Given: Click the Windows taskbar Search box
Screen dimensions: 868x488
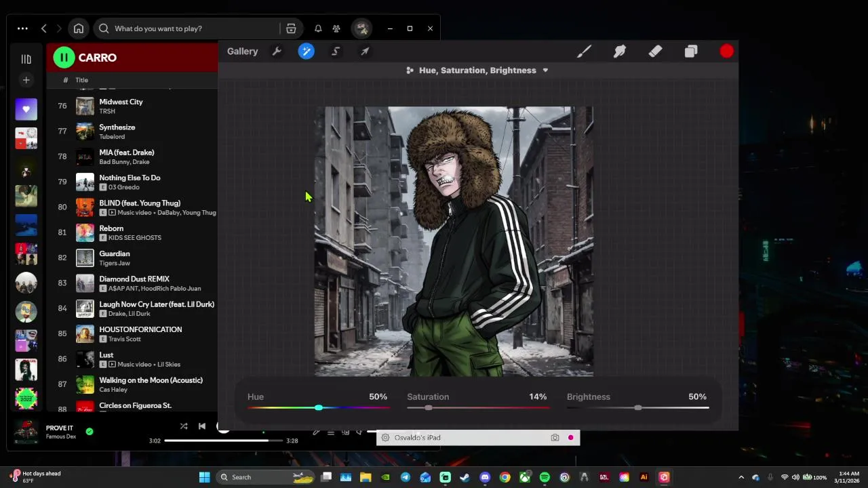Looking at the screenshot, I should (267, 477).
